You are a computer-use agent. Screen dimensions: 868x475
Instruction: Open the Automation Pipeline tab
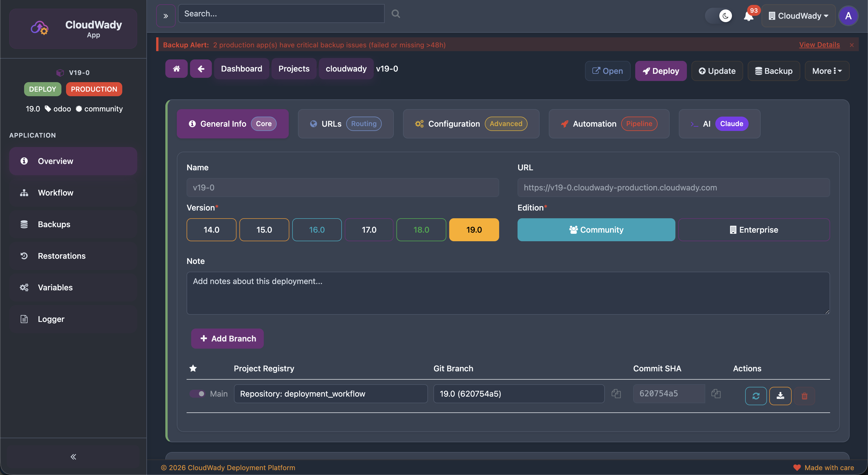click(608, 124)
